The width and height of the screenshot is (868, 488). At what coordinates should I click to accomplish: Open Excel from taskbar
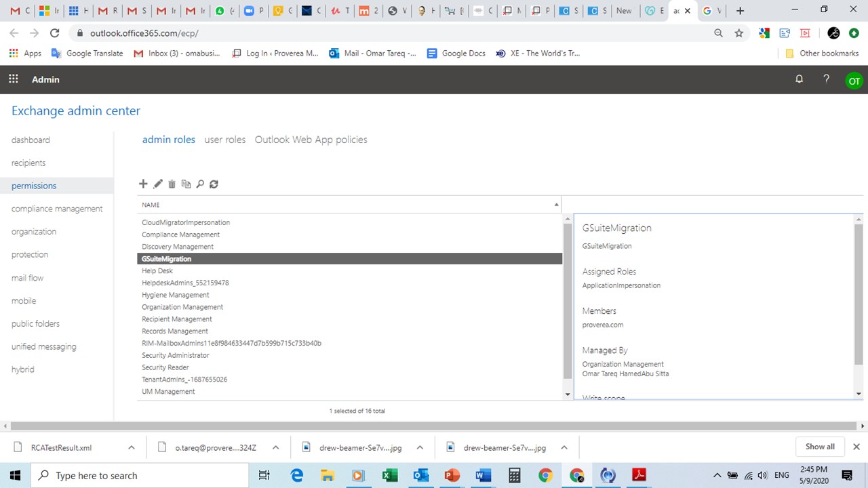390,475
